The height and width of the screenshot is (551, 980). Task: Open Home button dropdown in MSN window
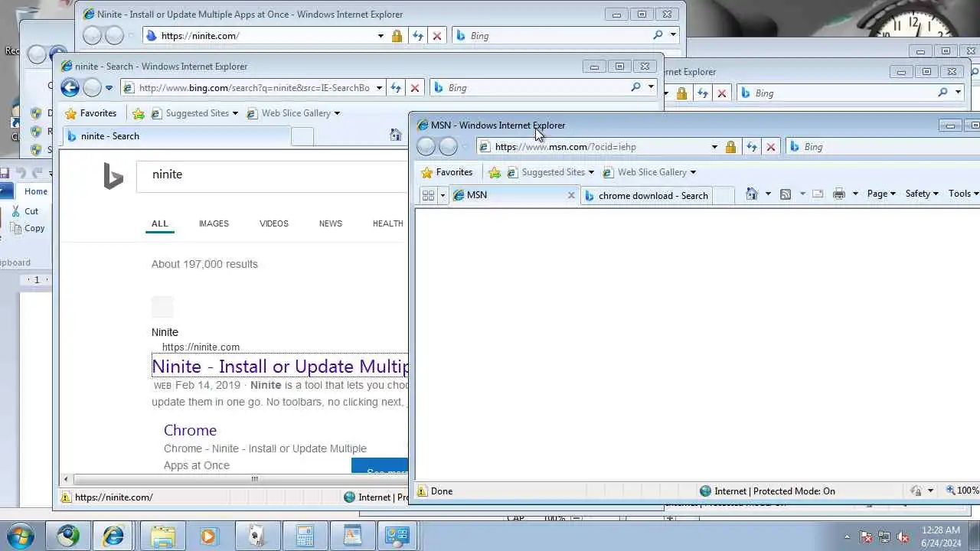[769, 194]
